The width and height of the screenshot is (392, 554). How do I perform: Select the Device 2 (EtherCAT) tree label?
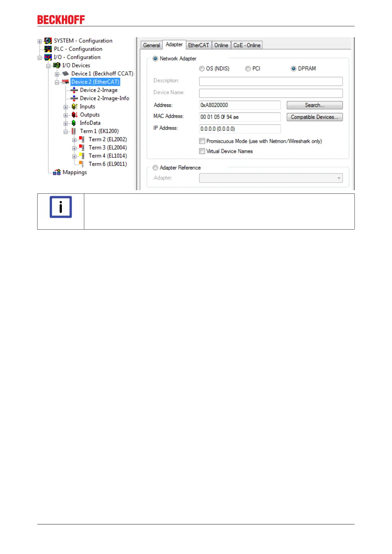tap(95, 82)
